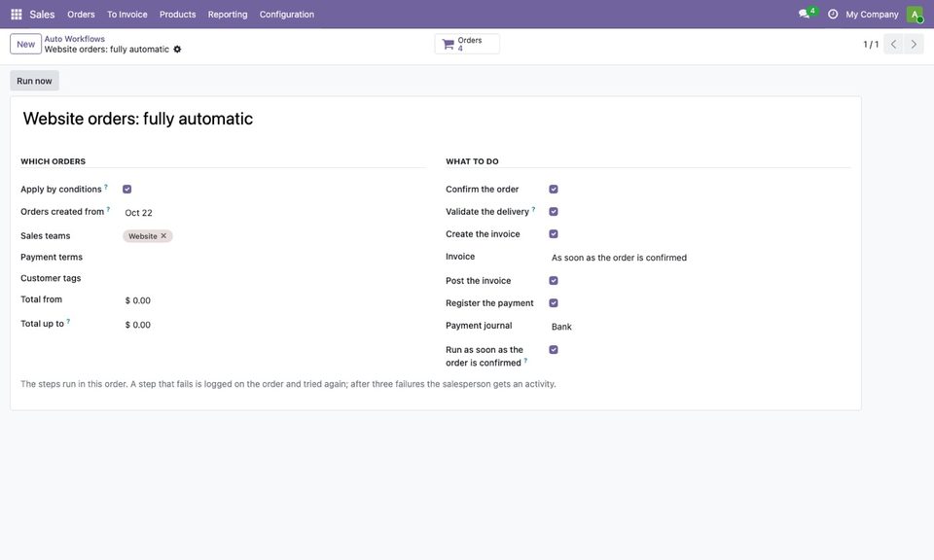Toggle Validate the delivery checkbox

click(x=554, y=212)
